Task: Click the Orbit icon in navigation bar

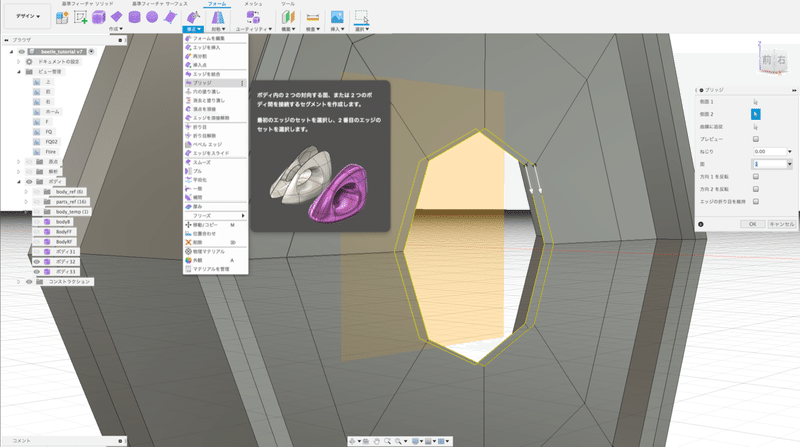Action: coord(353,441)
